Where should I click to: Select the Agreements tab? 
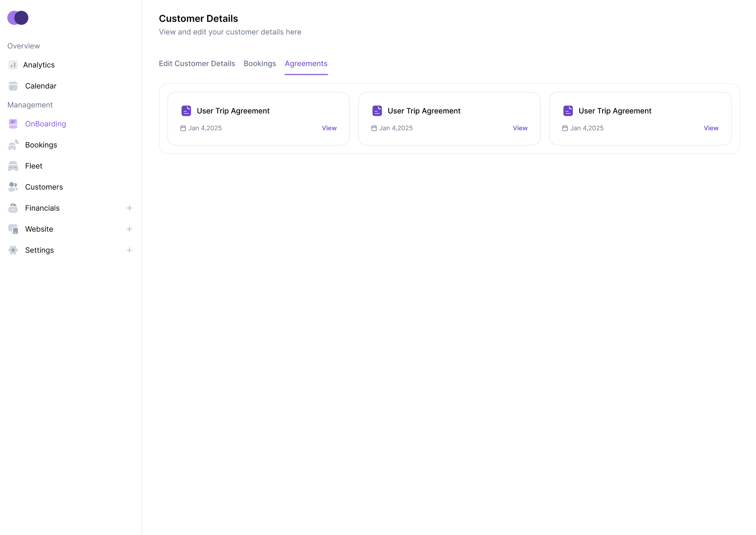[x=306, y=64]
